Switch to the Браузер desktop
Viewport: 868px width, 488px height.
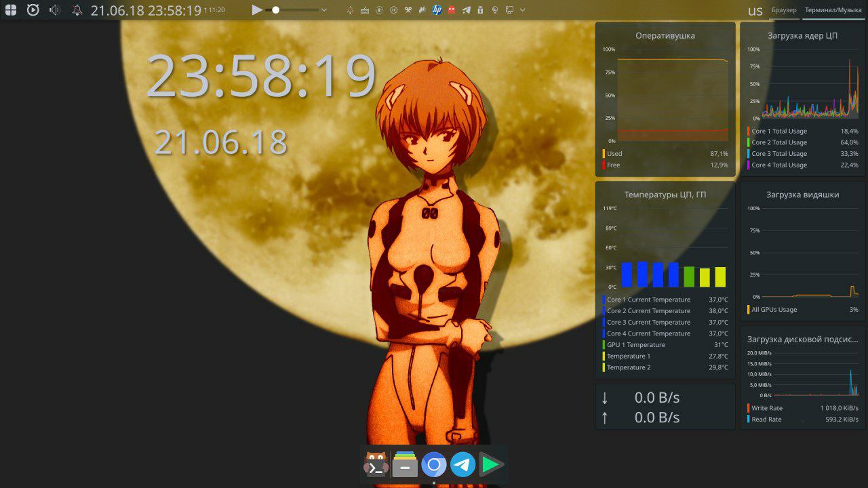pos(784,10)
